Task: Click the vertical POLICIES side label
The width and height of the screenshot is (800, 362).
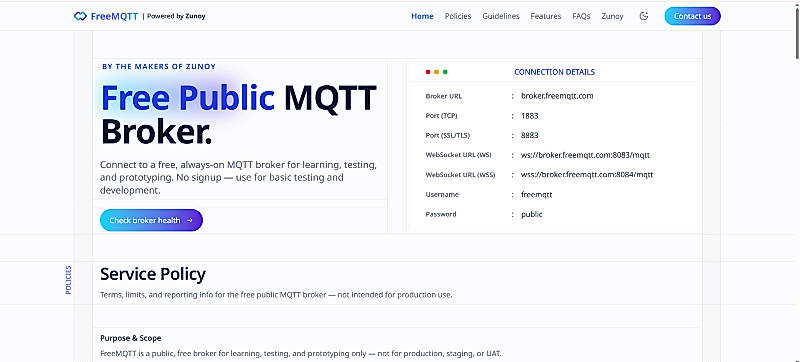Action: pyautogui.click(x=68, y=280)
